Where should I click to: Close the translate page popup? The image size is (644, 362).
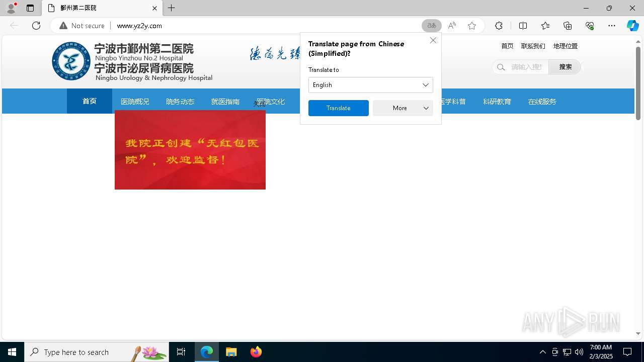tap(433, 40)
